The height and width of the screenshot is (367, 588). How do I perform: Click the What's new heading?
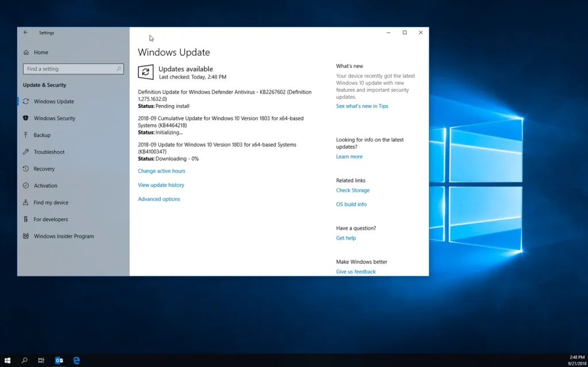tap(350, 66)
